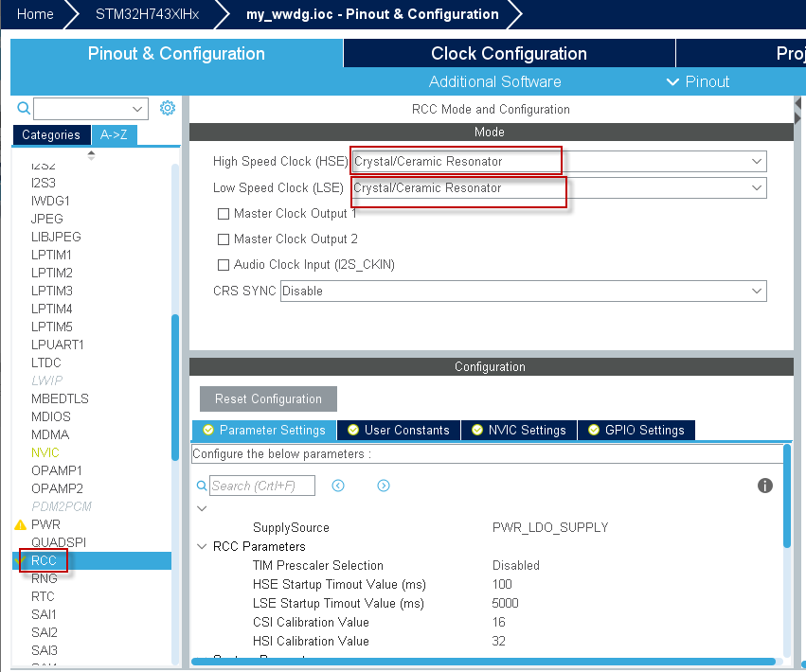Image resolution: width=806 pixels, height=672 pixels.
Task: Enable Master Clock Output 1 checkbox
Action: (224, 214)
